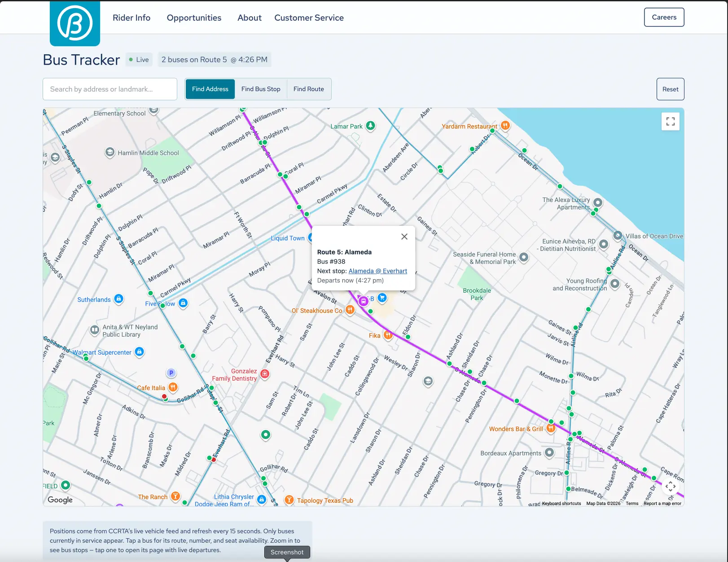
Task: Open the map Terms link
Action: click(632, 503)
